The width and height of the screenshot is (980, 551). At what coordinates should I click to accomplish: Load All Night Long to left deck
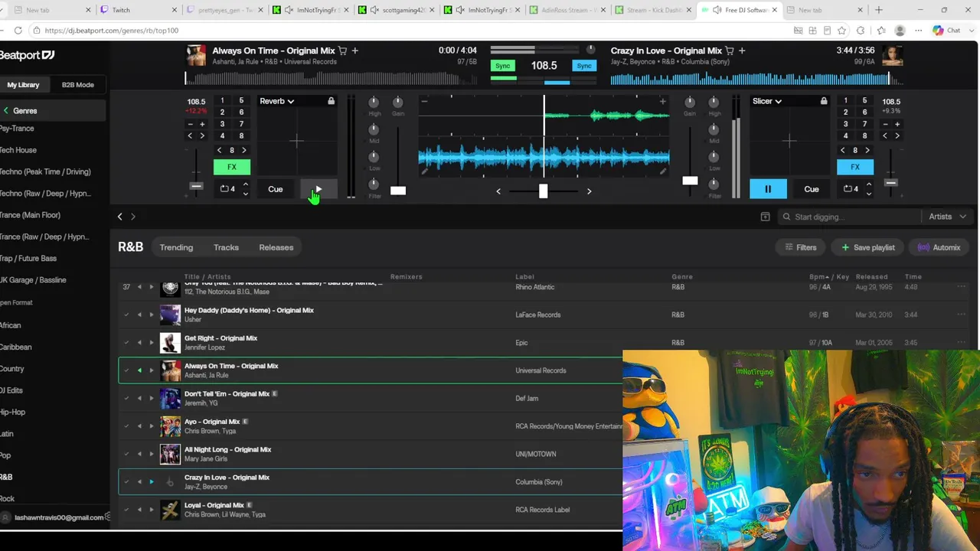point(139,454)
